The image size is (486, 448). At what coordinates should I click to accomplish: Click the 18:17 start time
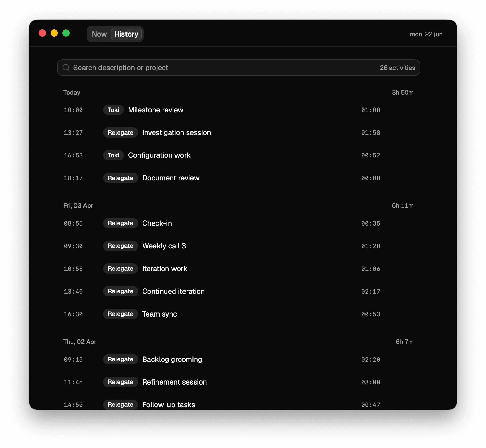coord(73,178)
